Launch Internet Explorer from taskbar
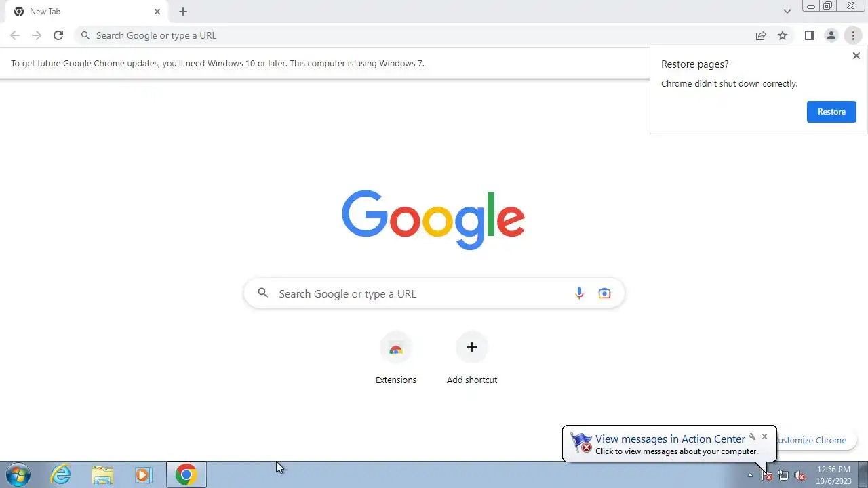The image size is (868, 488). click(61, 475)
